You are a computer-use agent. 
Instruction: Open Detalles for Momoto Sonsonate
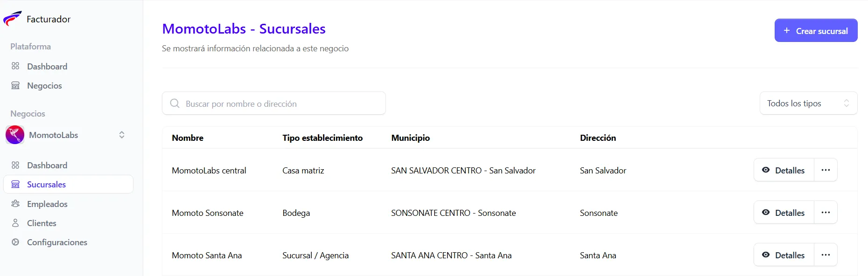click(x=783, y=212)
